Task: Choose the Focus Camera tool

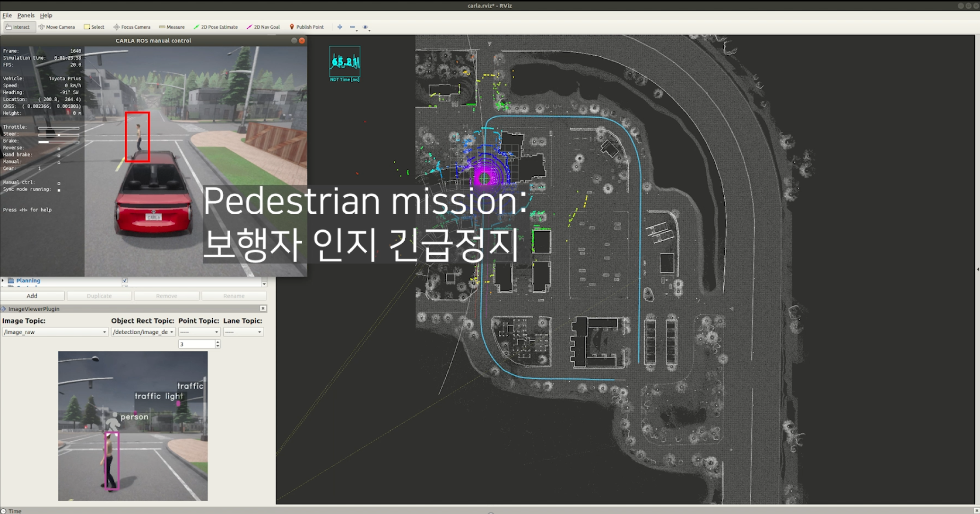Action: [132, 27]
